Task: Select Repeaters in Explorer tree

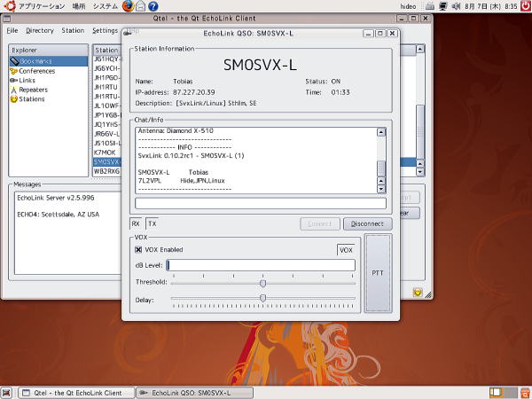Action: tap(34, 90)
